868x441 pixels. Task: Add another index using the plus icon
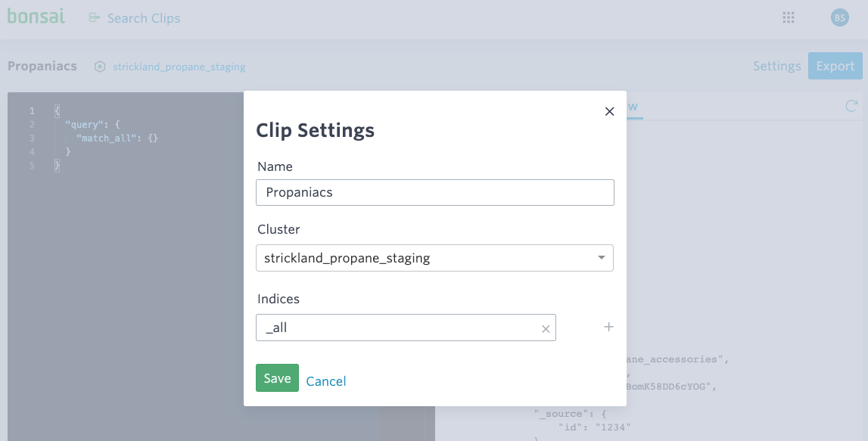[608, 327]
